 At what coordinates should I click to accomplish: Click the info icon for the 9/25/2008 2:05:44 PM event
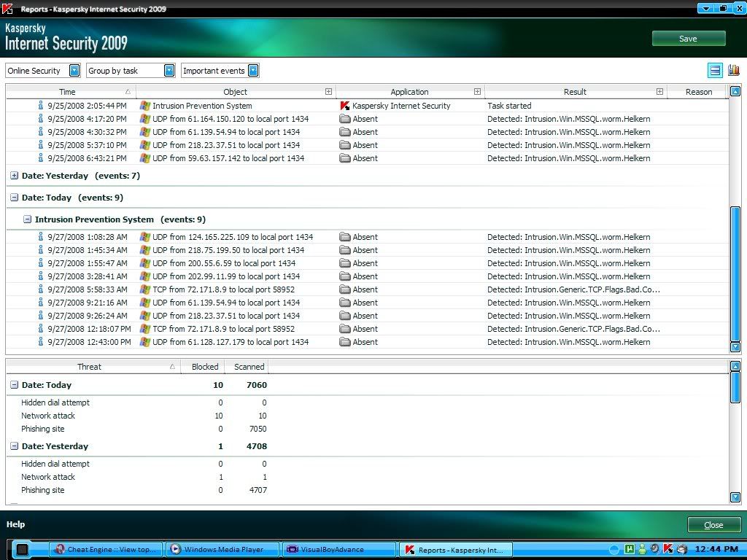pyautogui.click(x=41, y=105)
